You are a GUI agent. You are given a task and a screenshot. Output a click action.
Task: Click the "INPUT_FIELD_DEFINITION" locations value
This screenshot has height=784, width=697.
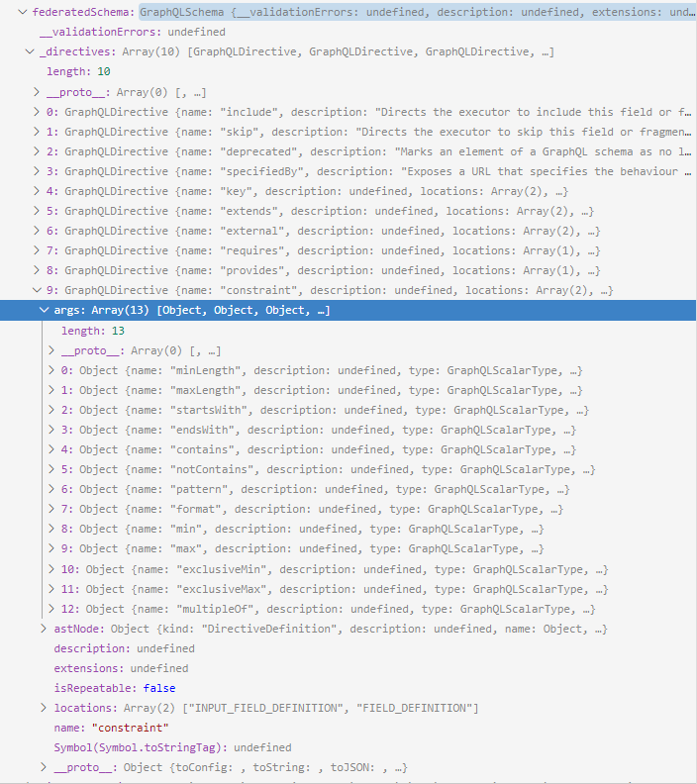pyautogui.click(x=266, y=708)
